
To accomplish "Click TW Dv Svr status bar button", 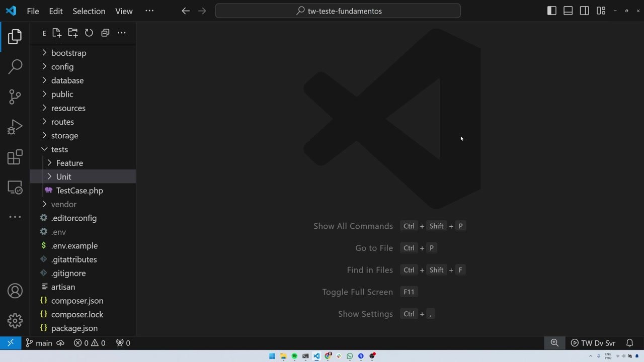I will point(593,343).
